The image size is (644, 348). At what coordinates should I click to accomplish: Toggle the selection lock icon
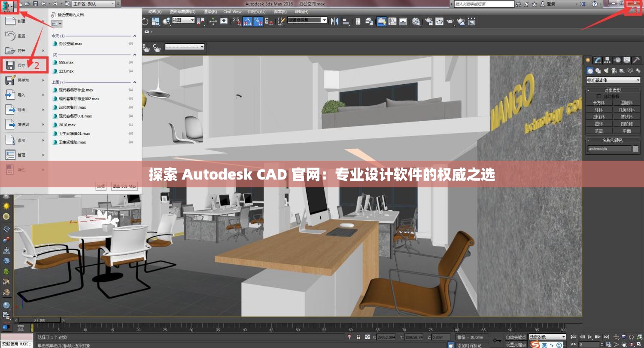[x=358, y=337]
